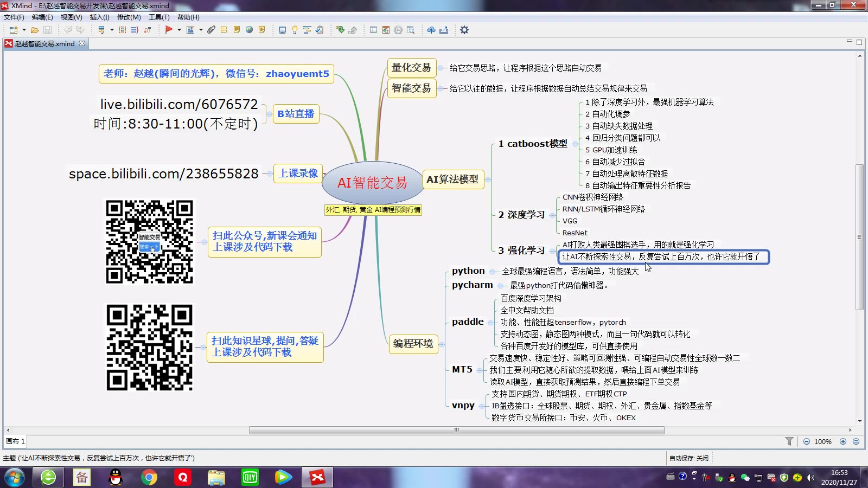
Task: Click the 自动保存: 关闭 status entry
Action: click(x=689, y=458)
